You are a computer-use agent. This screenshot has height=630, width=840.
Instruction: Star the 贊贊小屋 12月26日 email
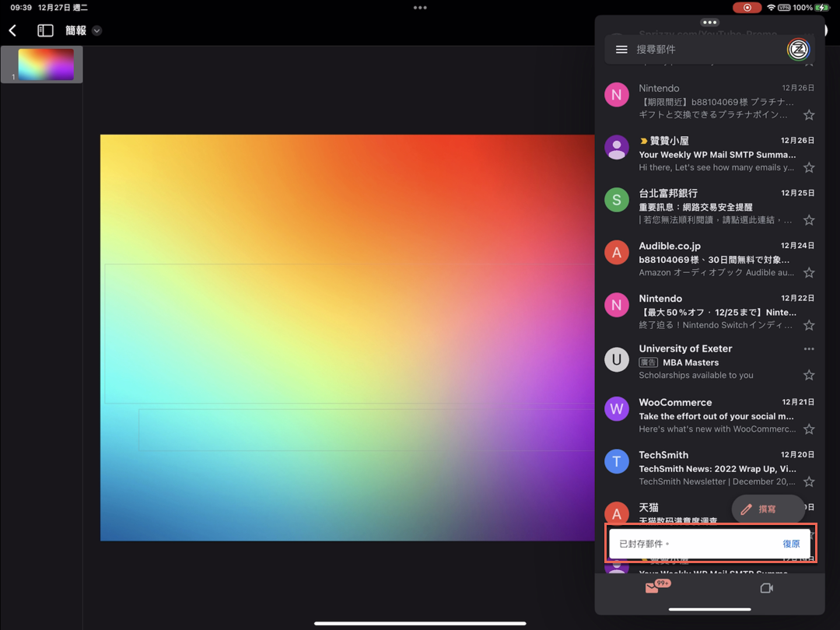coord(809,168)
